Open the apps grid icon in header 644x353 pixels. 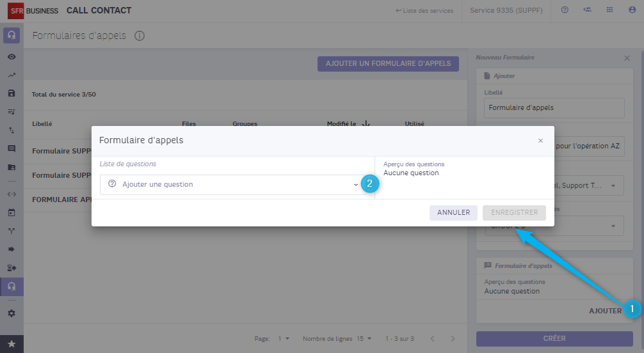click(609, 10)
